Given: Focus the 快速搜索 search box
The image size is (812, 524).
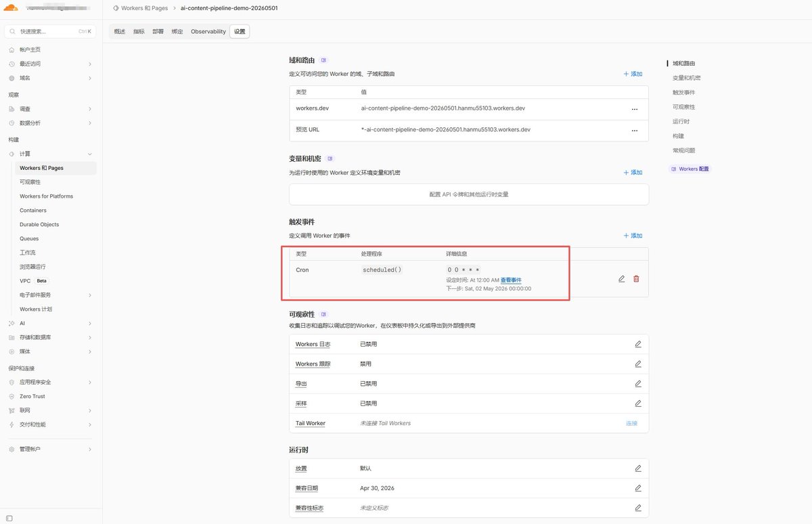Looking at the screenshot, I should (x=50, y=31).
